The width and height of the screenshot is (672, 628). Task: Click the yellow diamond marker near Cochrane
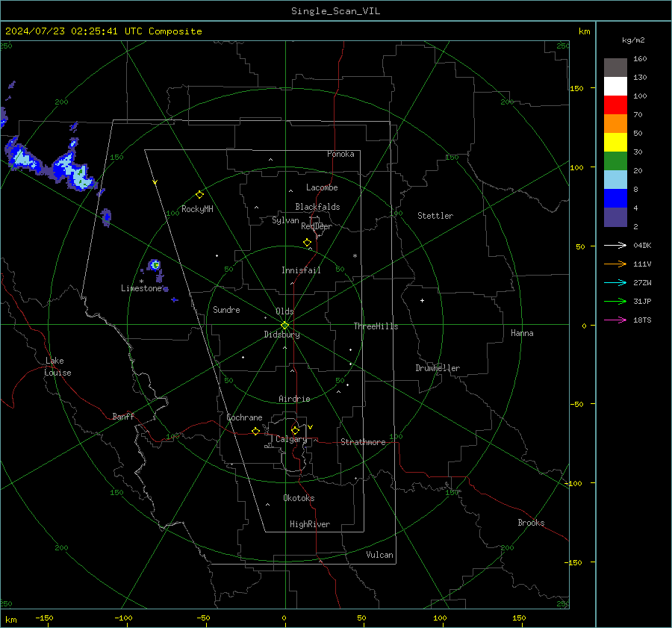[255, 432]
